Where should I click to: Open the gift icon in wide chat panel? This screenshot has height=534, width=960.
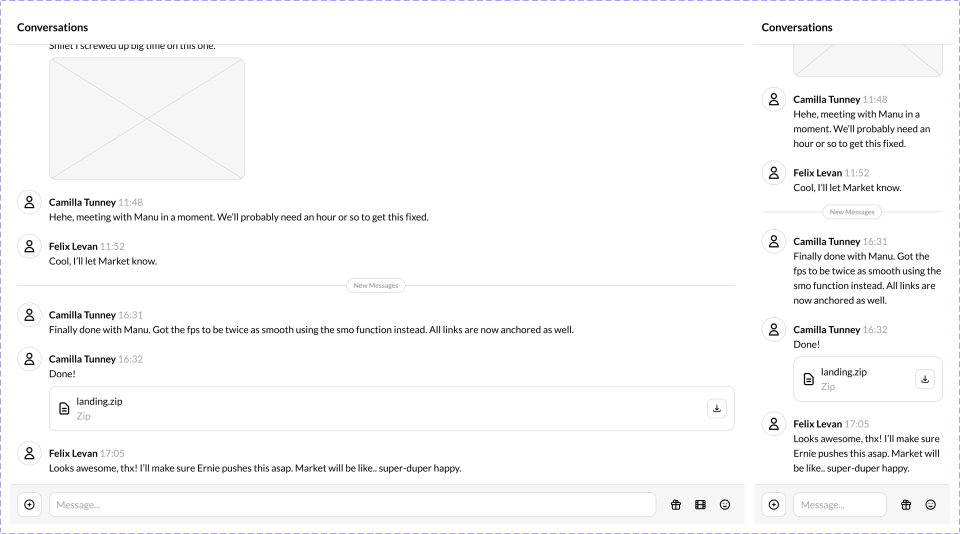coord(675,505)
